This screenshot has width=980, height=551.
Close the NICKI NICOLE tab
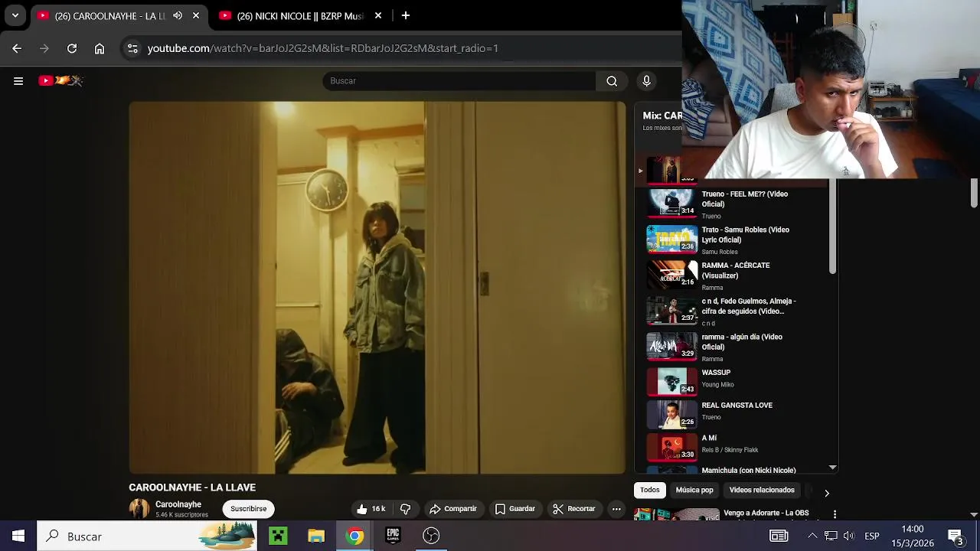pos(378,15)
